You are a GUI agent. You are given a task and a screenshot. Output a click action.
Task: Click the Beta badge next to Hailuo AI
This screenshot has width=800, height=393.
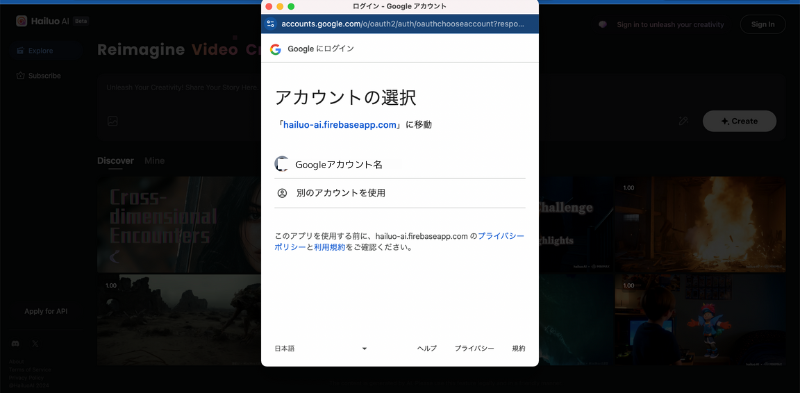[81, 21]
